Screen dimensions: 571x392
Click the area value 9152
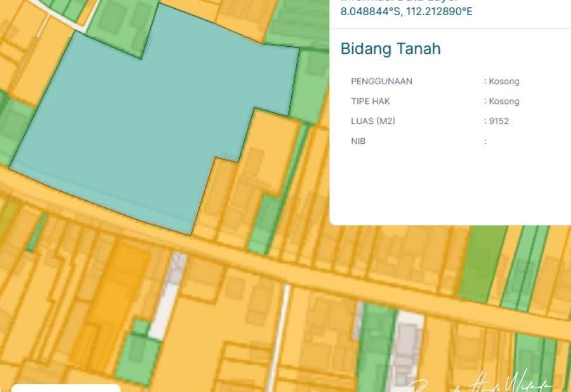pos(499,121)
